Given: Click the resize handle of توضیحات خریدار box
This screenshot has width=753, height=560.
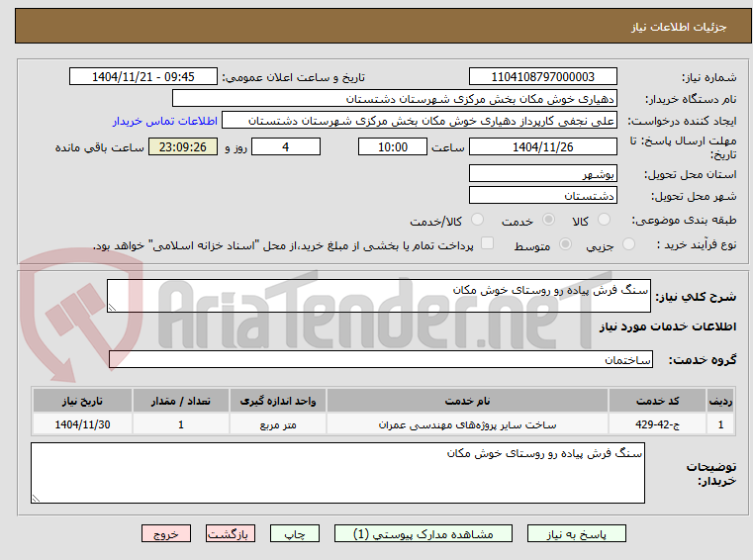Looking at the screenshot, I should (36, 499).
